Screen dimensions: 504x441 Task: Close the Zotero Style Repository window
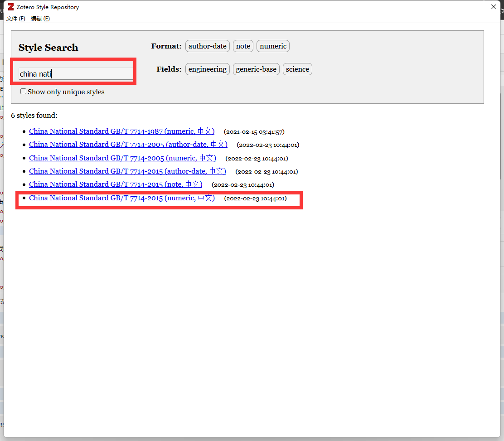click(x=494, y=7)
